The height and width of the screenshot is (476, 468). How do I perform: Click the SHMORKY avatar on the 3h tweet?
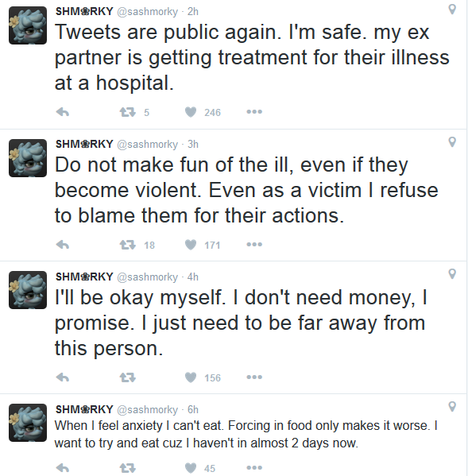[28, 158]
